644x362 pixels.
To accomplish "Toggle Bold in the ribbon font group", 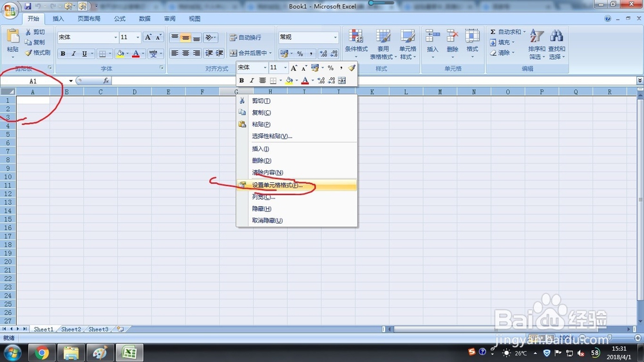I will point(63,53).
